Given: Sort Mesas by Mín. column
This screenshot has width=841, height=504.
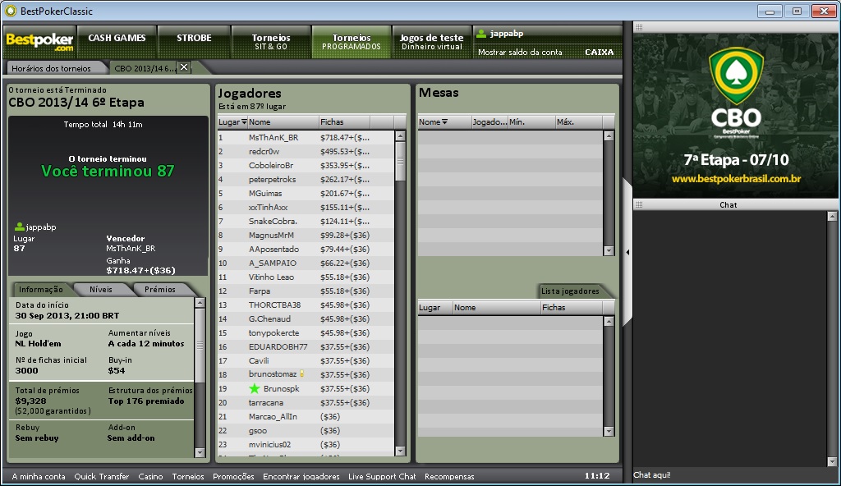Looking at the screenshot, I should (531, 122).
